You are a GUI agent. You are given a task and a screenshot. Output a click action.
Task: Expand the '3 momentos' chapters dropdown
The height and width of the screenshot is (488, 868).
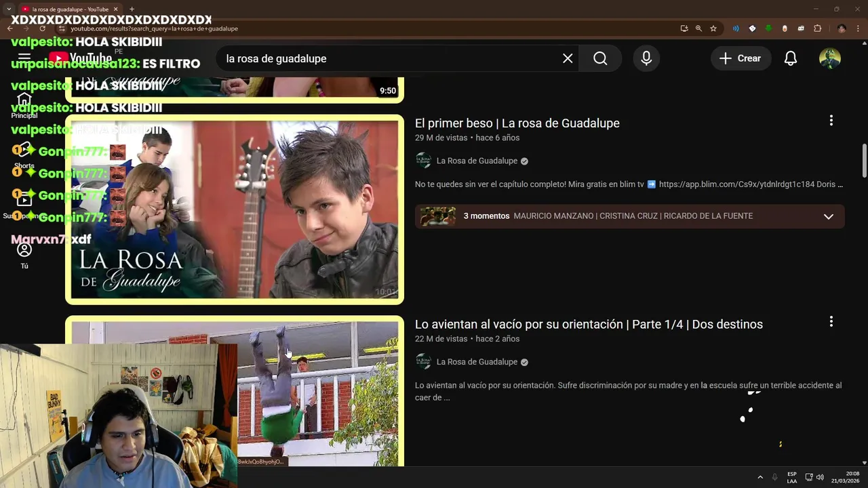828,216
